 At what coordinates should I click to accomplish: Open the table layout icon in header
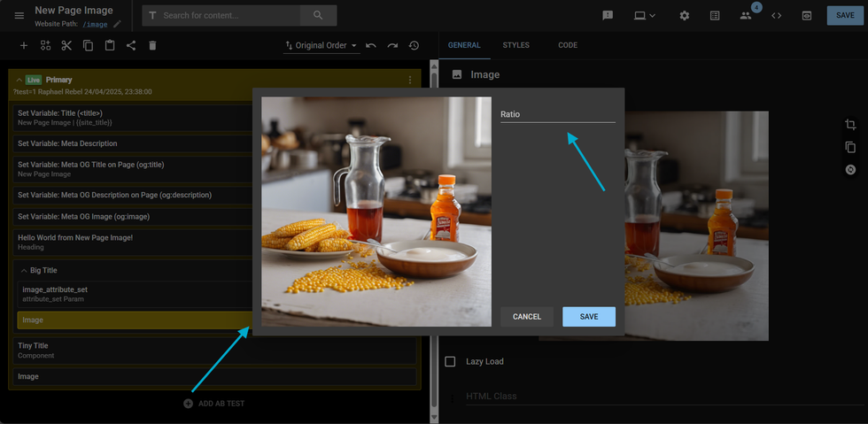[x=716, y=16]
